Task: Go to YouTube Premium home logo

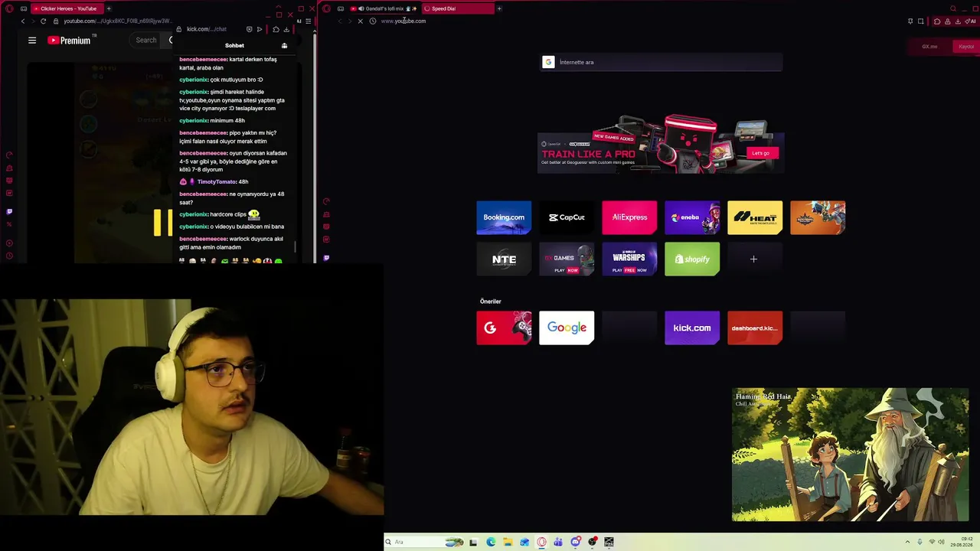Action: [x=69, y=41]
